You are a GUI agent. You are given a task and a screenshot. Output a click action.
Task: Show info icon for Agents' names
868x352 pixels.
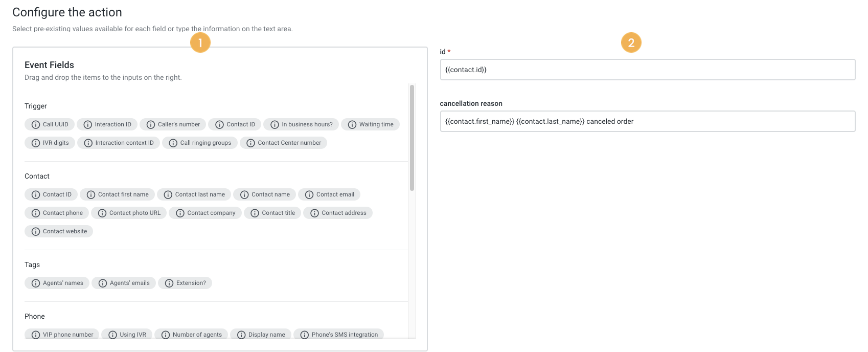36,283
